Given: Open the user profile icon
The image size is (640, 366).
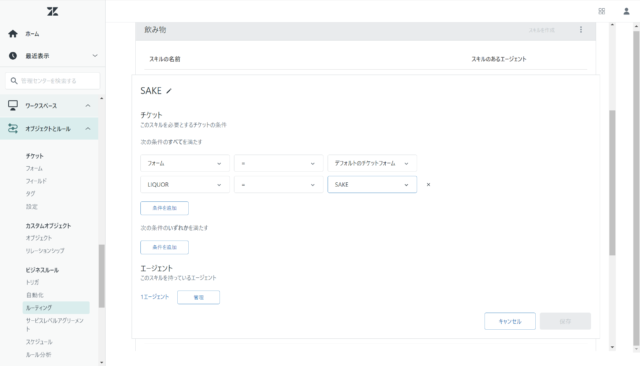Looking at the screenshot, I should [626, 11].
